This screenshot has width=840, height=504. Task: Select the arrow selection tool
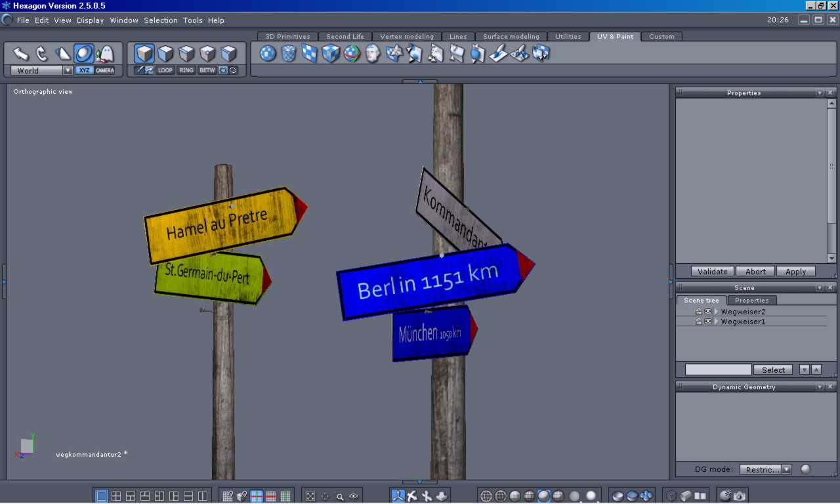point(21,53)
